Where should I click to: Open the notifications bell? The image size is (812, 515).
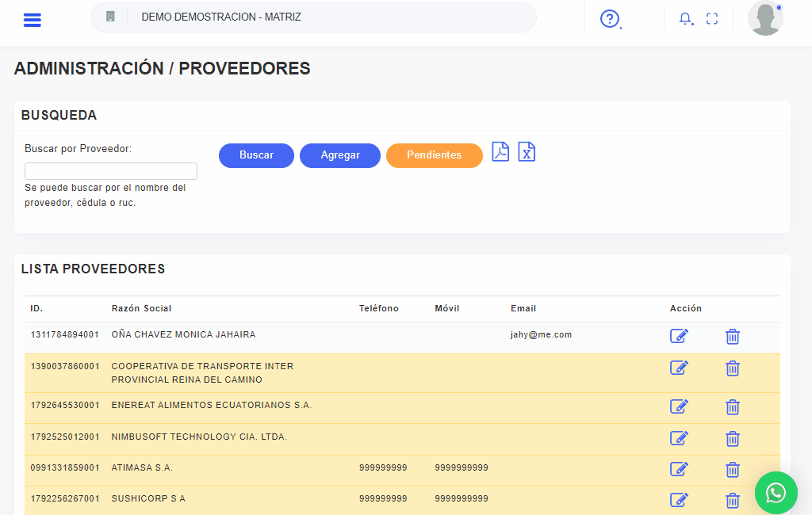pyautogui.click(x=685, y=19)
